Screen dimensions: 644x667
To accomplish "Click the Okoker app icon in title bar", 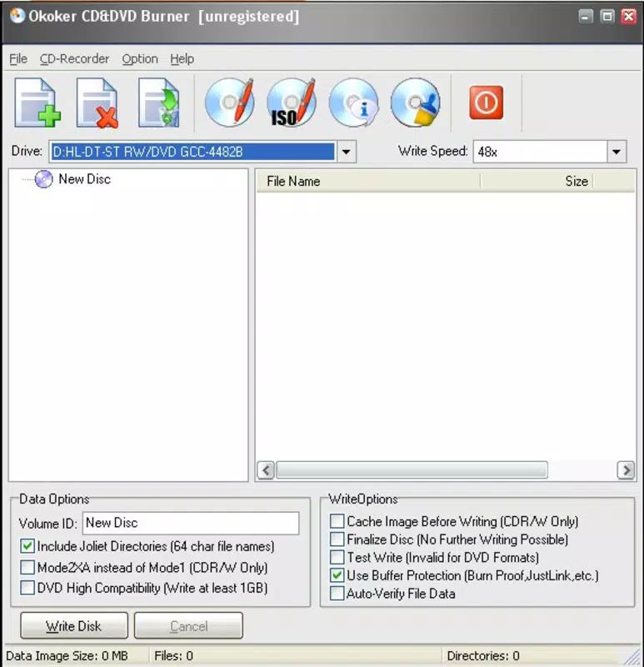I will (x=17, y=16).
